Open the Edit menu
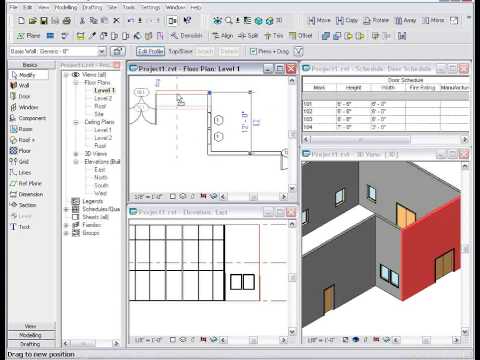The image size is (480, 360). click(28, 7)
